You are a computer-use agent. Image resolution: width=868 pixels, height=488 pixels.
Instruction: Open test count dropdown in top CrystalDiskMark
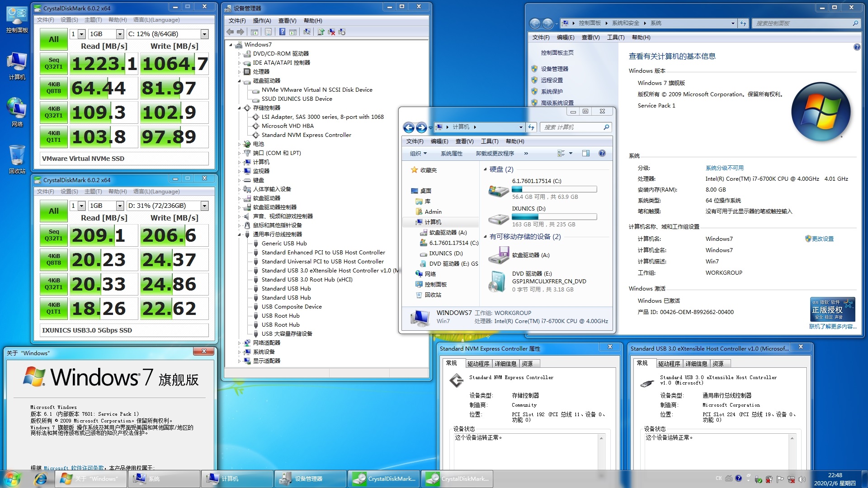78,34
